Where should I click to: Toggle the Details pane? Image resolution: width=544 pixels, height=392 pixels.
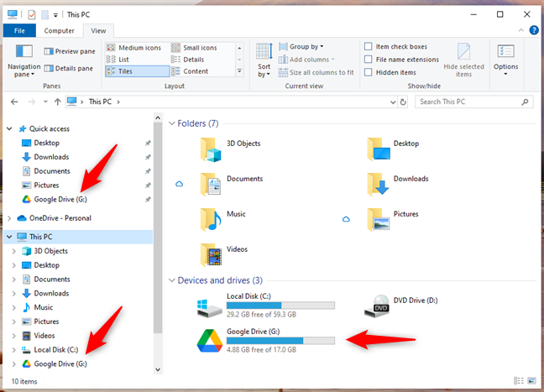click(x=68, y=68)
